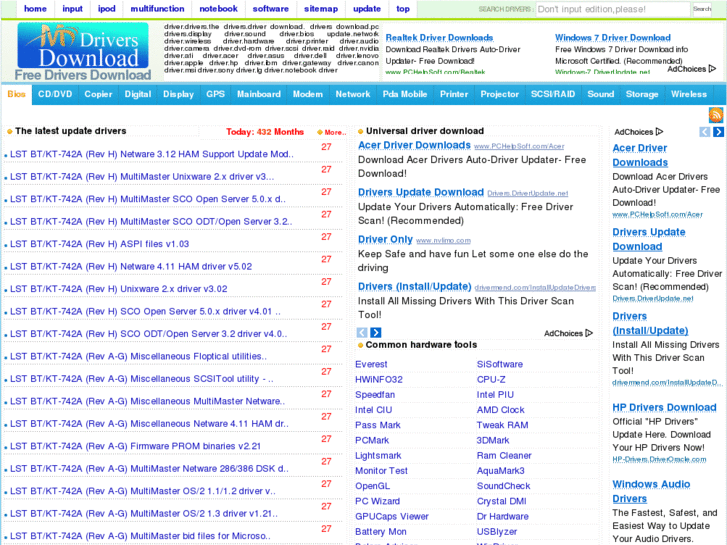Open Unixware 2.x driver v3.02 link

(x=119, y=289)
